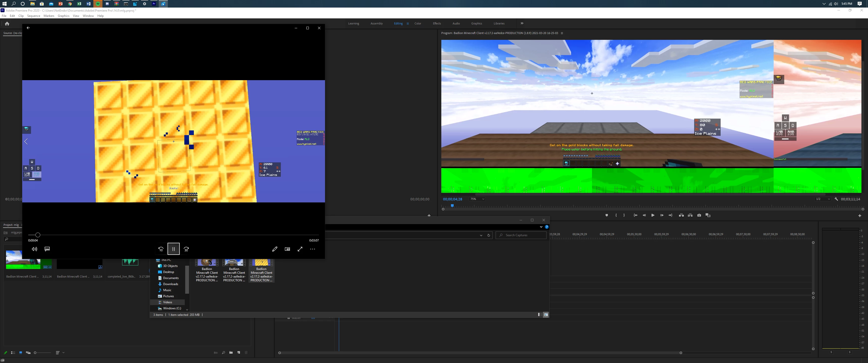The height and width of the screenshot is (363, 868).
Task: Toggle freeform view in Project panel
Action: (28, 353)
